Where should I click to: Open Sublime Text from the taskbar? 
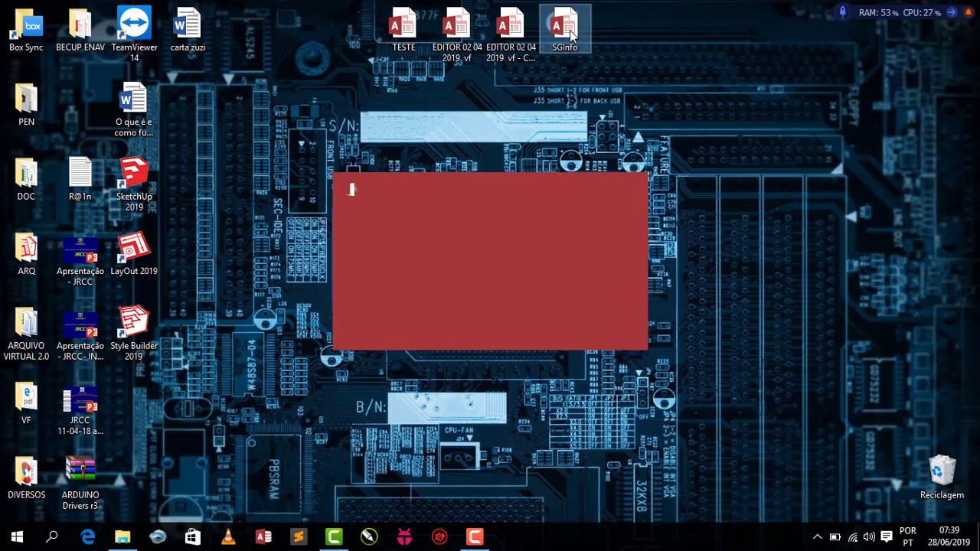pyautogui.click(x=299, y=537)
